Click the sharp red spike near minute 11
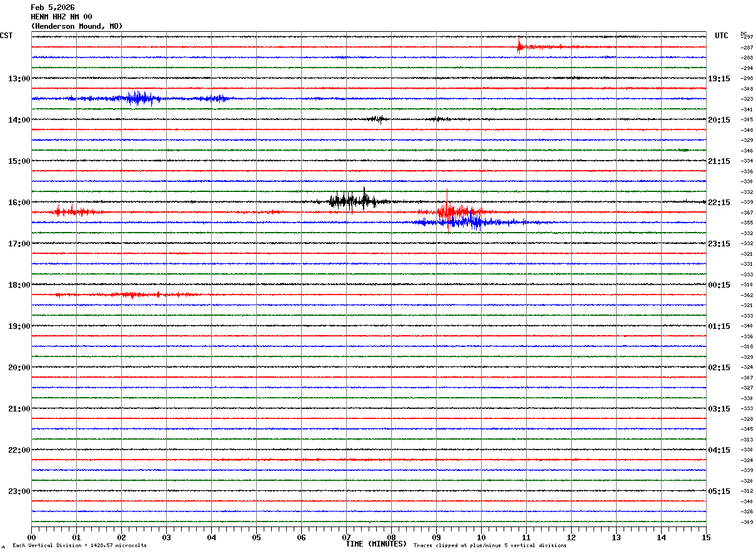756x554 pixels. pos(519,46)
